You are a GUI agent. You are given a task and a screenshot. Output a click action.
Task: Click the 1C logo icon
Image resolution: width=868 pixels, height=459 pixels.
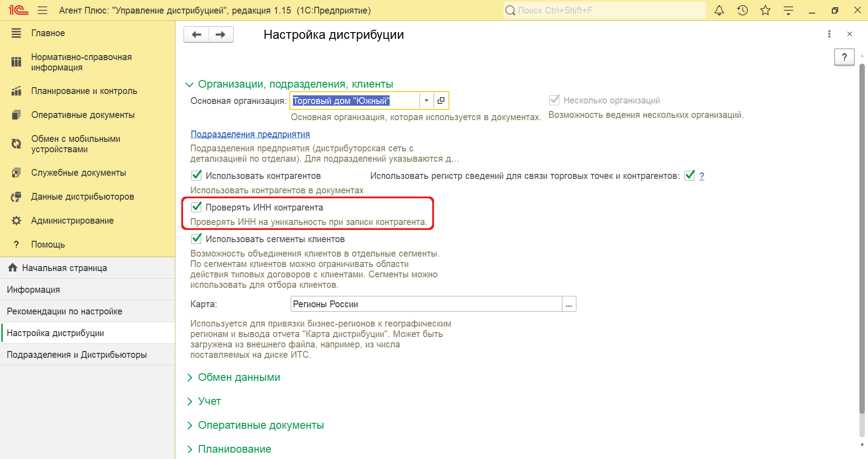click(19, 10)
